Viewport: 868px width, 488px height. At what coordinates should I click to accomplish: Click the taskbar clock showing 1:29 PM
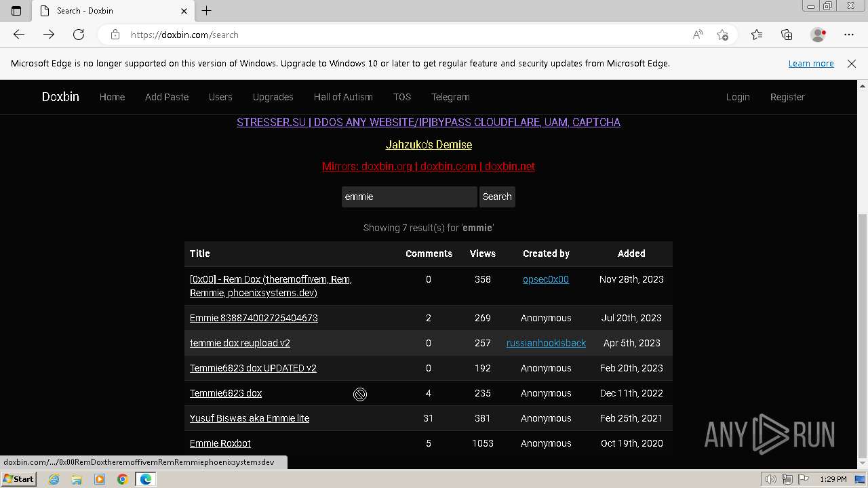click(x=833, y=479)
